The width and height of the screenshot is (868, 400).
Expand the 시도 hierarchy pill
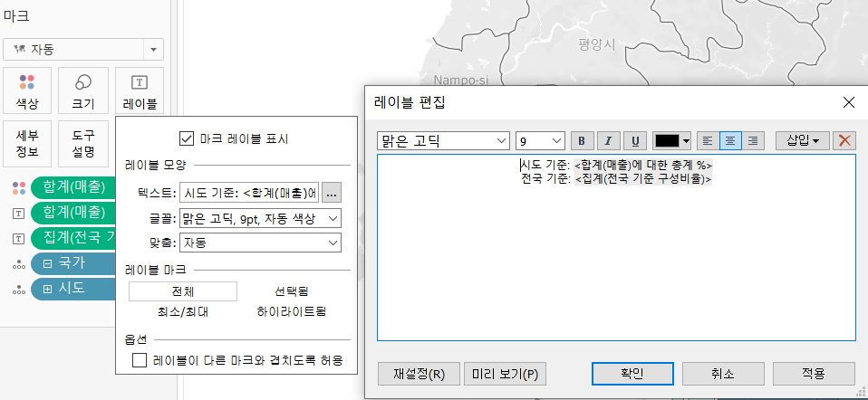pos(48,289)
